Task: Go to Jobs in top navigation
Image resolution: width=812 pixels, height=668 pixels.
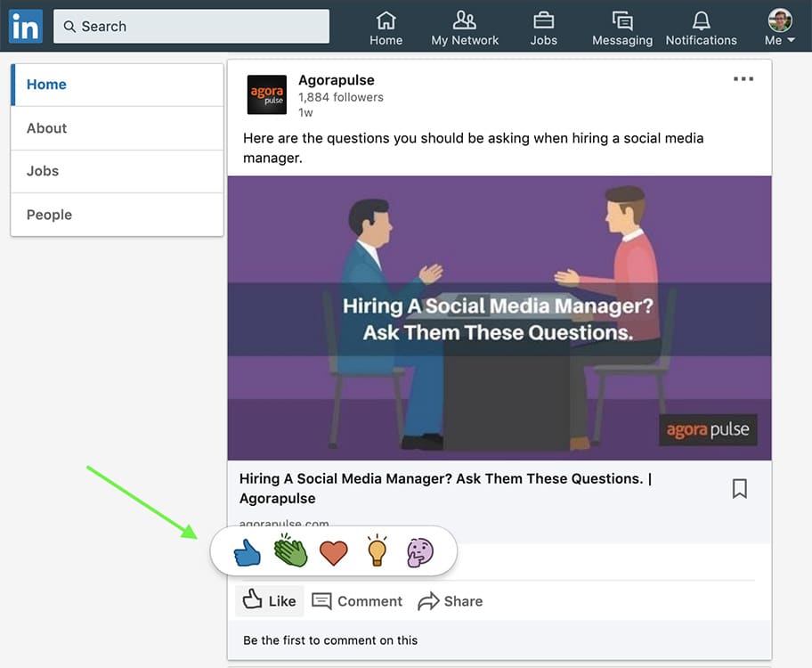Action: 543,29
